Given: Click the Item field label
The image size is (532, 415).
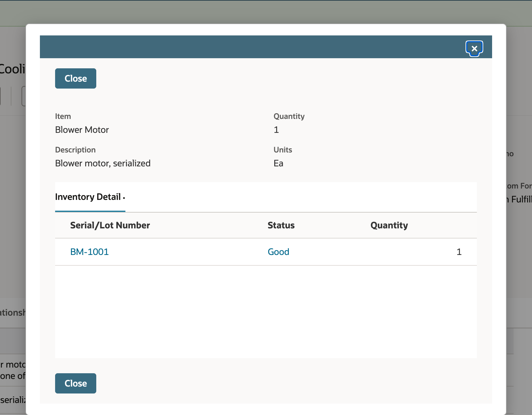Looking at the screenshot, I should click(x=63, y=116).
